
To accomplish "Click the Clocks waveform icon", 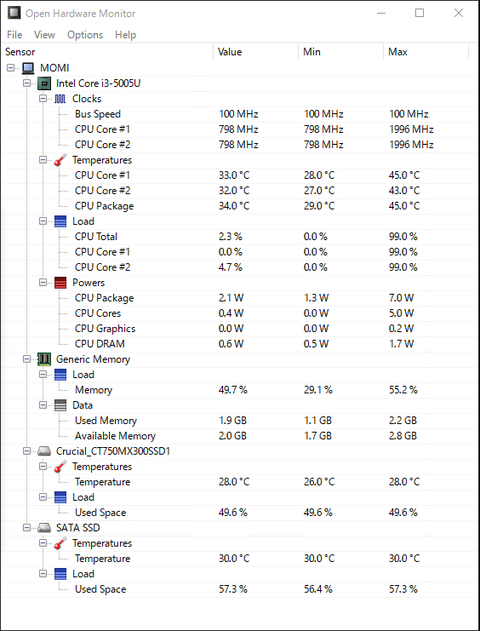I will click(x=60, y=99).
